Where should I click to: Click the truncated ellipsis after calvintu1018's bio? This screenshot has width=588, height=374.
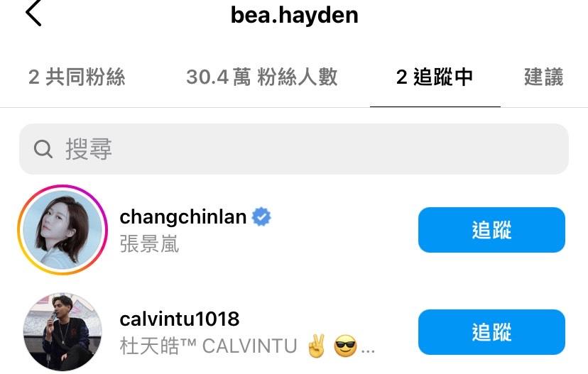point(368,351)
